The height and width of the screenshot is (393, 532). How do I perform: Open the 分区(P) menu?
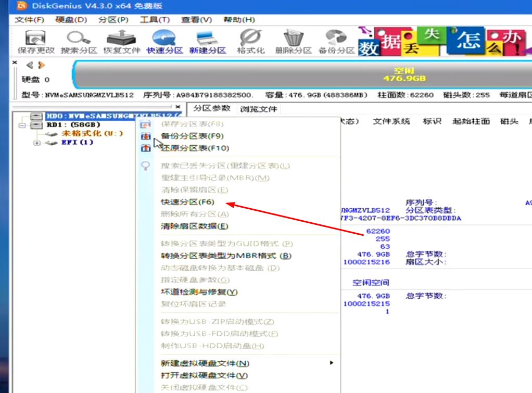pyautogui.click(x=113, y=20)
